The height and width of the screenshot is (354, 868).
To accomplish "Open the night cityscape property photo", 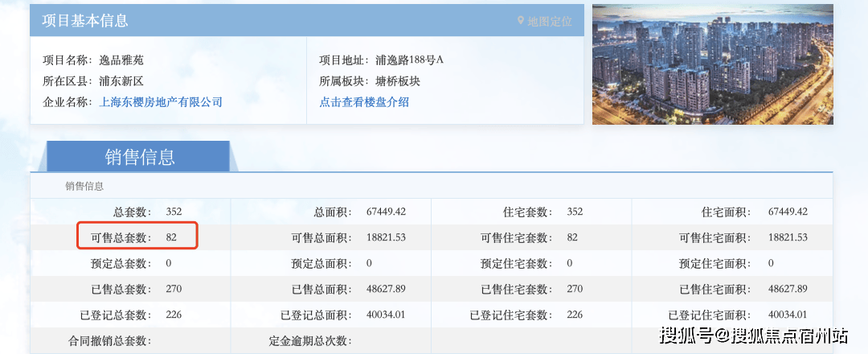I will (712, 64).
